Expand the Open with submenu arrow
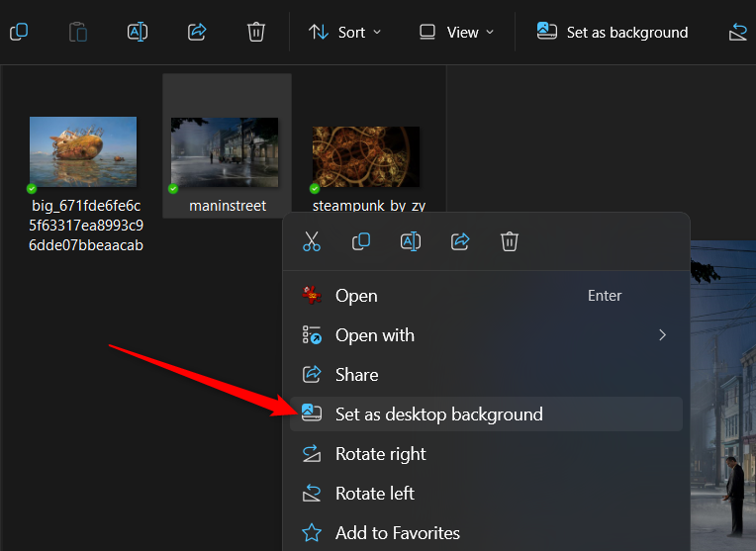 coord(662,335)
